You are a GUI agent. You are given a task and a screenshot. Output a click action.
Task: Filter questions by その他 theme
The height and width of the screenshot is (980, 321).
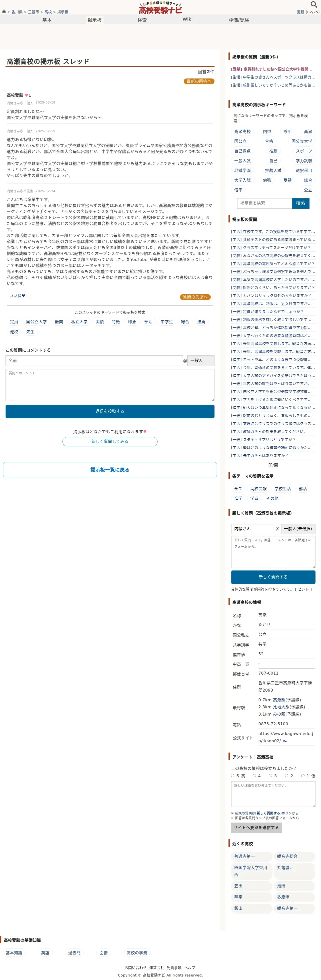coord(272,498)
